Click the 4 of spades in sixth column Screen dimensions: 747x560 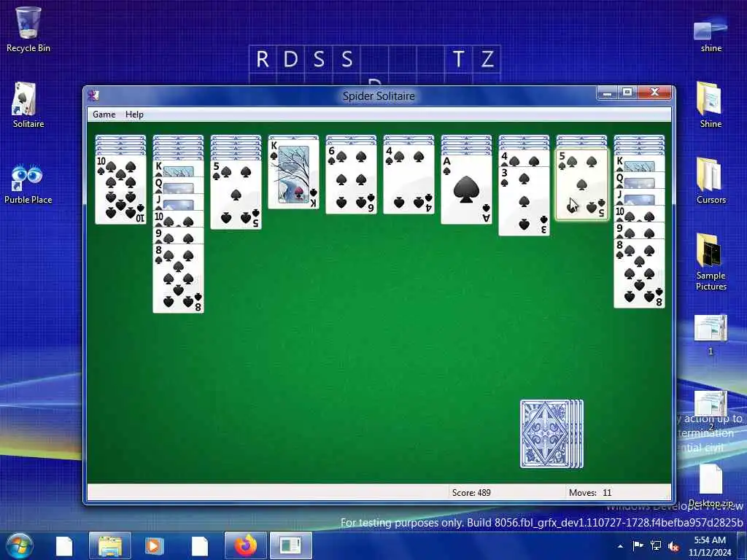click(x=409, y=179)
